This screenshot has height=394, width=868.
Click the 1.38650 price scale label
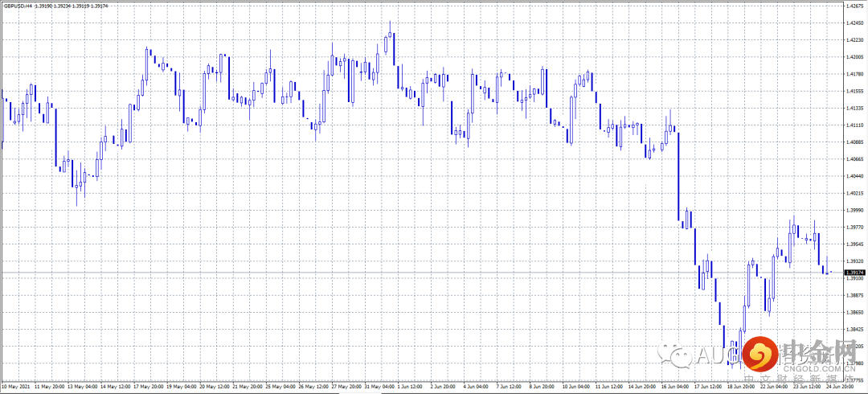point(854,312)
